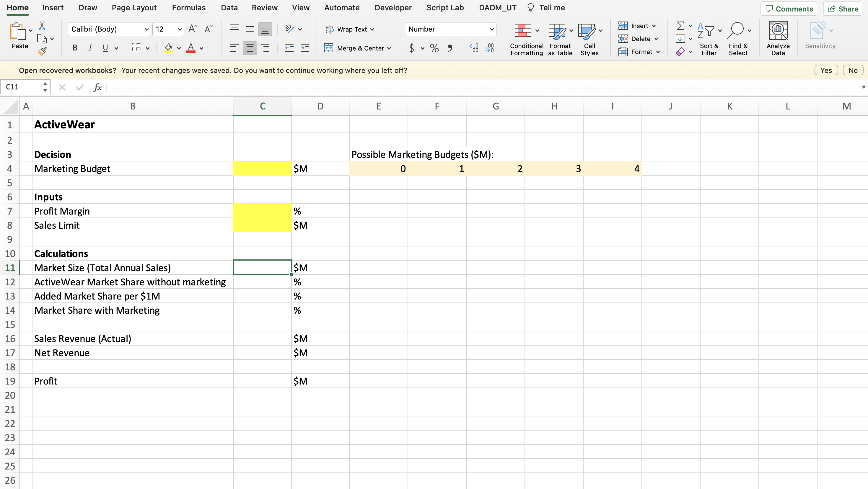This screenshot has width=868, height=489.
Task: Open the Developer tab
Action: pyautogui.click(x=393, y=7)
